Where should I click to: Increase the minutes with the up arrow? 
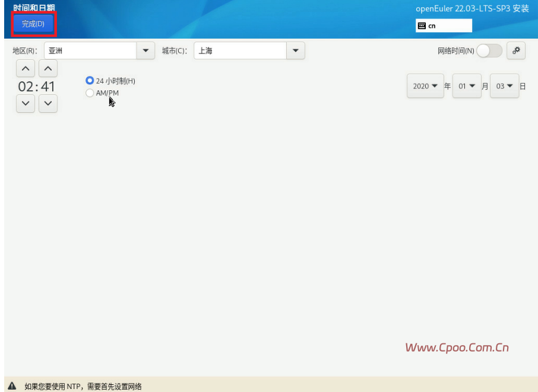click(48, 68)
